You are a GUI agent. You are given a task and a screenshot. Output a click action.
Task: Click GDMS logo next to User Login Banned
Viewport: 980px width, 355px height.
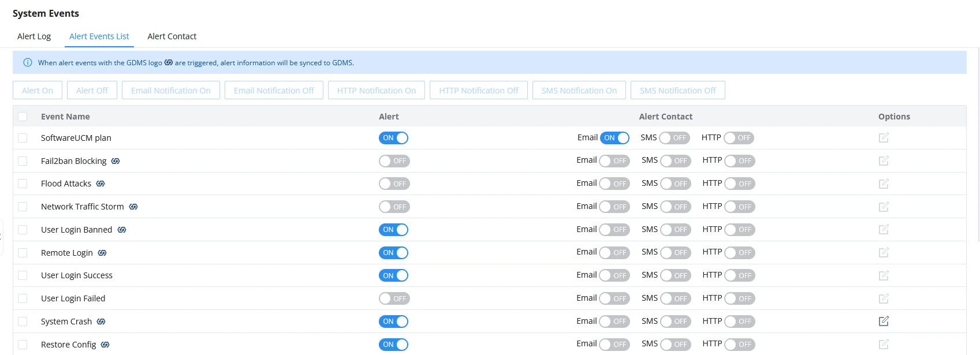point(122,230)
